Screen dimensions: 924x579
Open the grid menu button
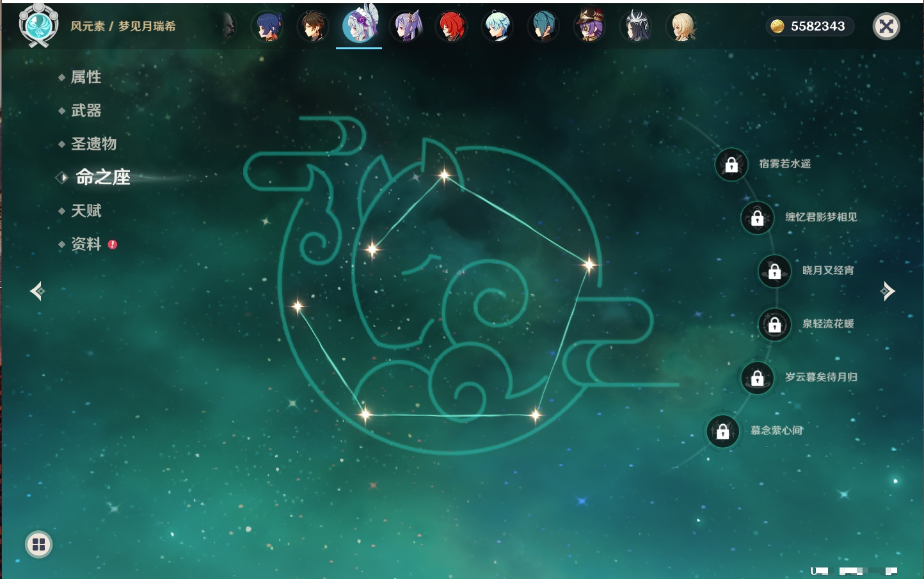coord(38,544)
